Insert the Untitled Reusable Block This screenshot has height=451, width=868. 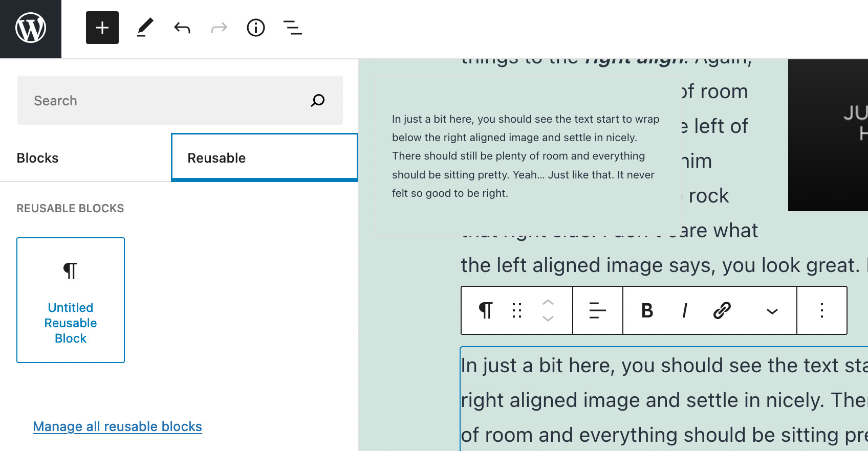coord(71,300)
